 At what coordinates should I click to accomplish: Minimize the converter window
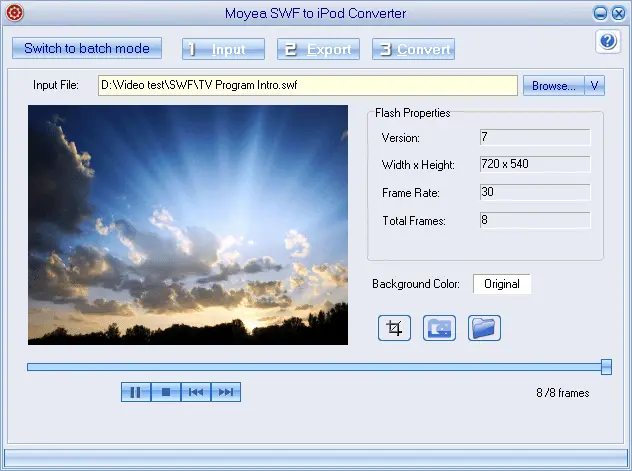[x=600, y=13]
